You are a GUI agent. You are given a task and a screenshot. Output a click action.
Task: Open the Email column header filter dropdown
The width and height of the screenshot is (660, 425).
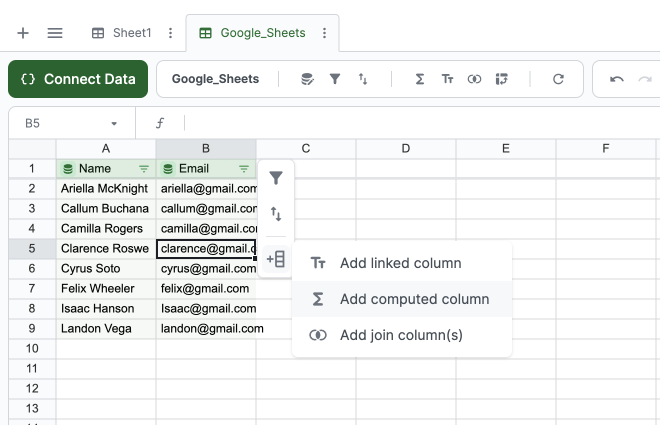pos(243,169)
